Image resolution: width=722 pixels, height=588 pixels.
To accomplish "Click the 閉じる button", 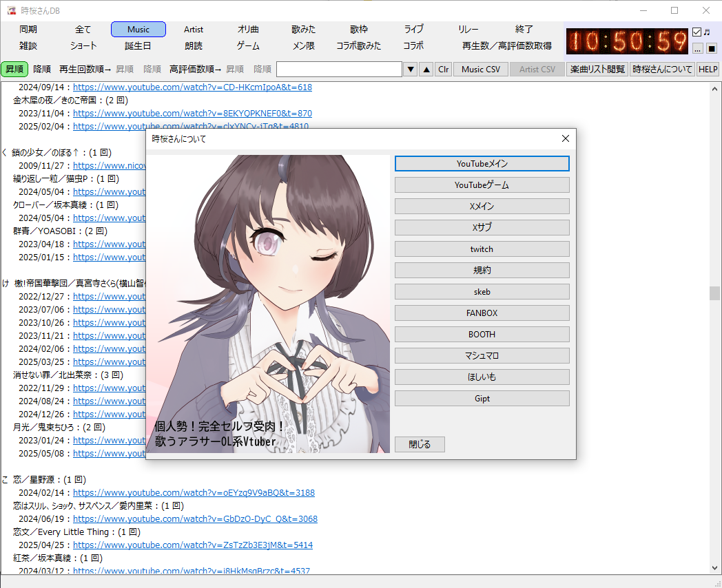I will click(420, 445).
